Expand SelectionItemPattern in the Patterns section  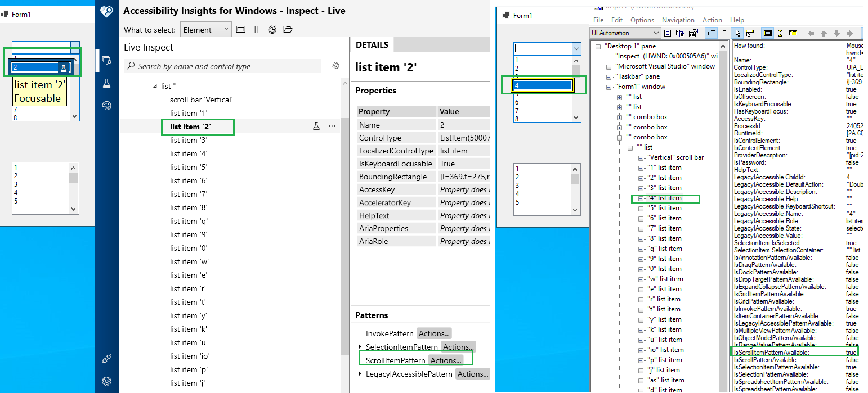(360, 346)
